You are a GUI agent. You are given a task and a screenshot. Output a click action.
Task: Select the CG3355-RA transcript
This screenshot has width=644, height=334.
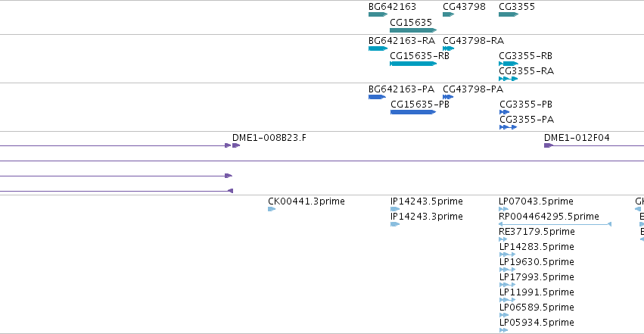pos(509,79)
